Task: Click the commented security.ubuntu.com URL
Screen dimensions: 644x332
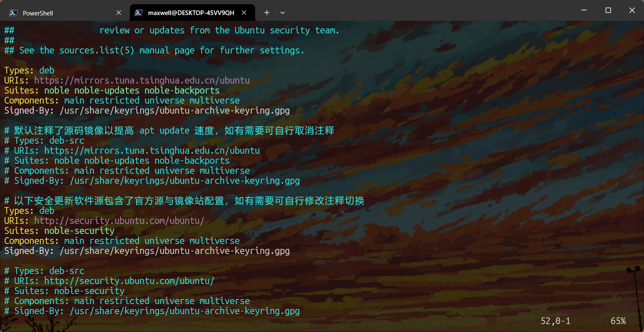Action: coord(129,281)
